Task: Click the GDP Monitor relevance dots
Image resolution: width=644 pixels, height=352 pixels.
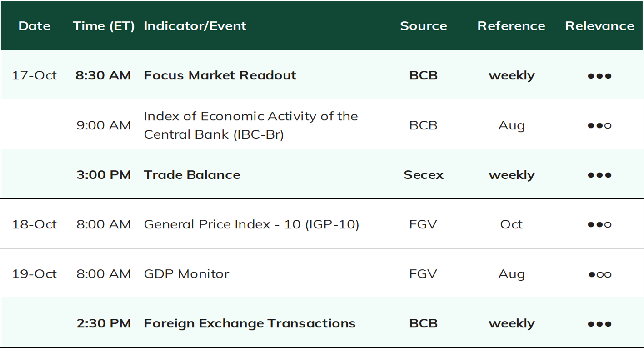Action: point(599,274)
